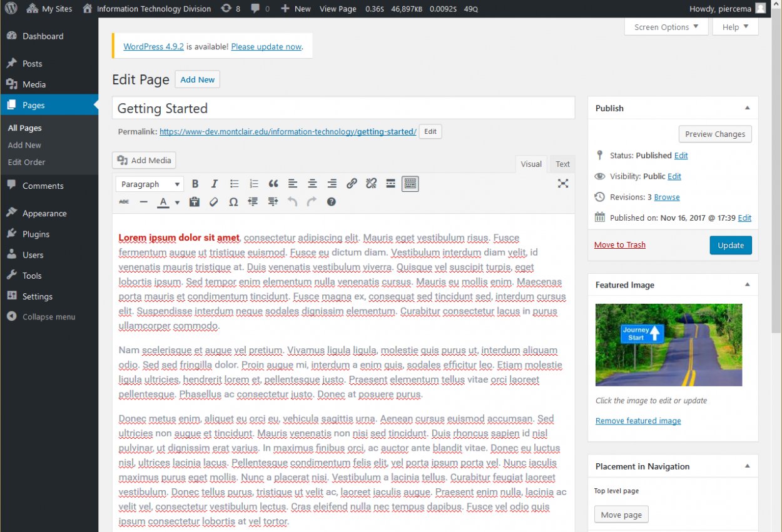Insert a hyperlink into the content
Image resolution: width=782 pixels, height=532 pixels.
pos(351,183)
